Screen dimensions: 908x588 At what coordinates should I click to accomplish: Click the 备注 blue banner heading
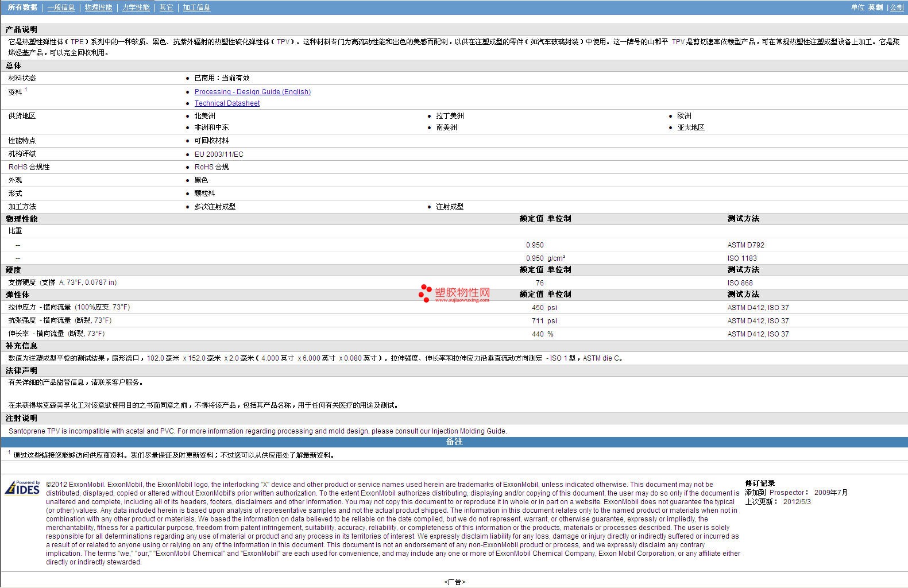coord(454,442)
